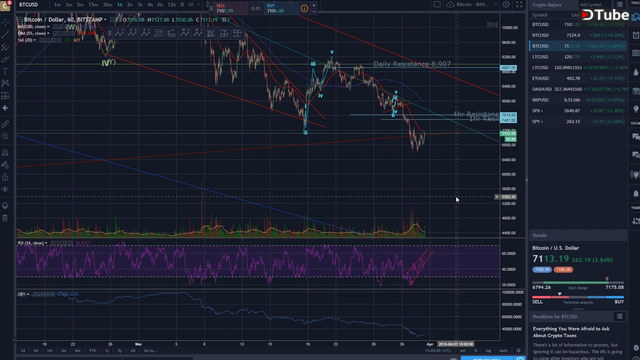Toggle the log scale
This screenshot has height=360, width=640.
(489, 351)
